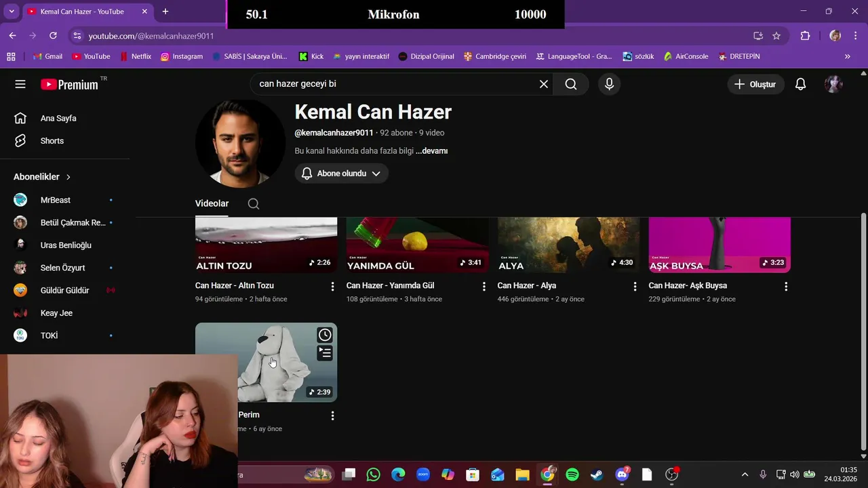This screenshot has width=868, height=488.
Task: Open the bookmarks apps grid icon
Action: coord(11,56)
